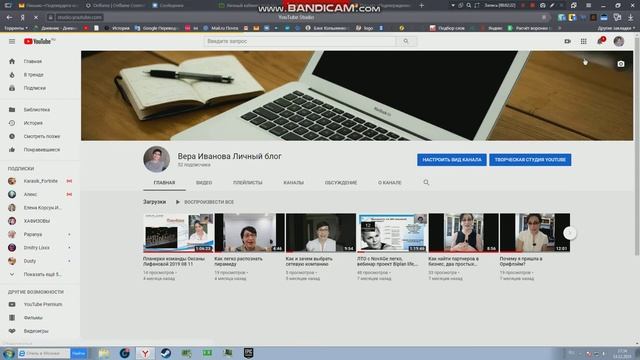
Task: Switch to the ОБСУЖДЕНИЕ channel tab
Action: pos(341,182)
